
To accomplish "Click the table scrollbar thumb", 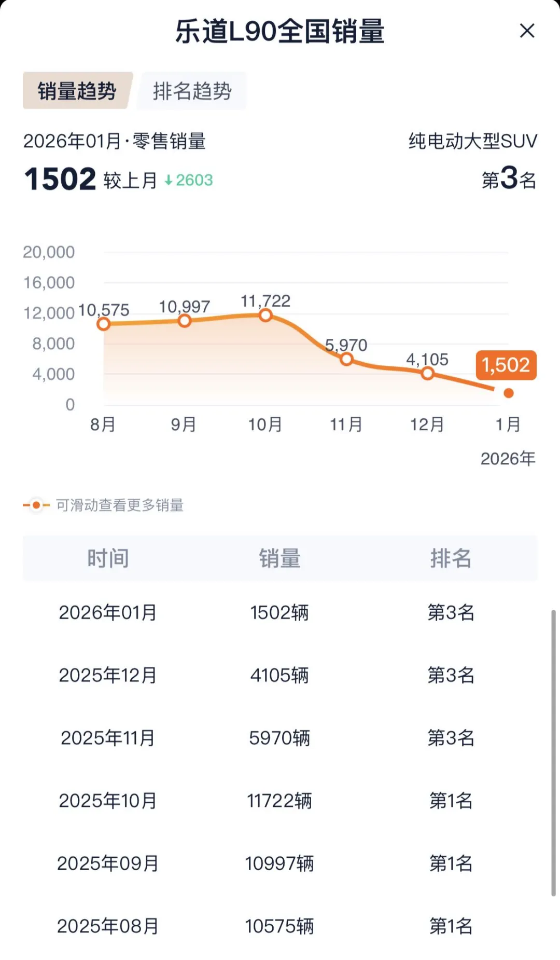I will click(553, 753).
